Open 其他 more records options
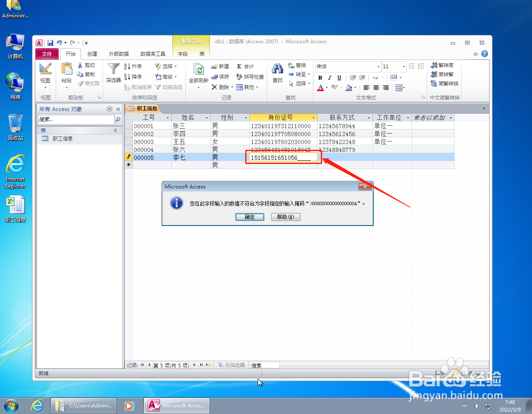532x414 pixels. pyautogui.click(x=247, y=87)
